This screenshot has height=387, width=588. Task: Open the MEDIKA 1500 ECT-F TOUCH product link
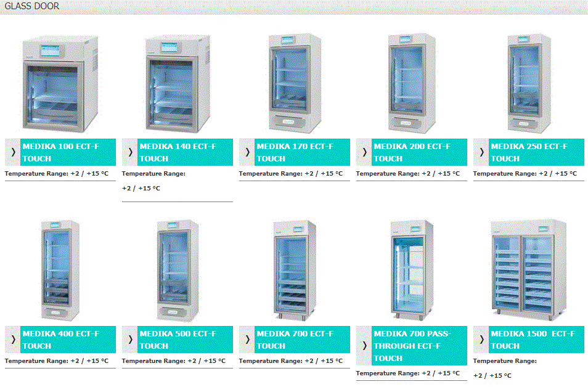(x=536, y=340)
